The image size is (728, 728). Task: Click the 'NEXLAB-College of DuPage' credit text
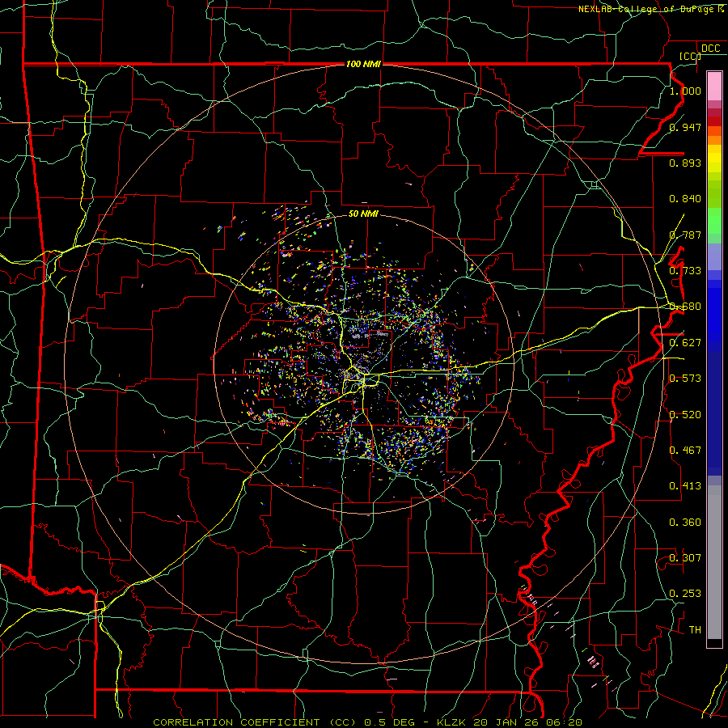646,9
